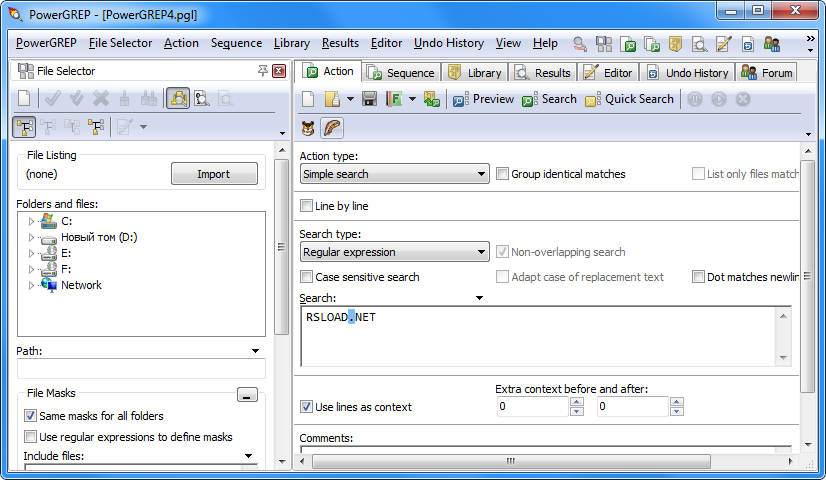The height and width of the screenshot is (480, 826).
Task: Click the Library icon in main toolbar
Action: click(675, 44)
